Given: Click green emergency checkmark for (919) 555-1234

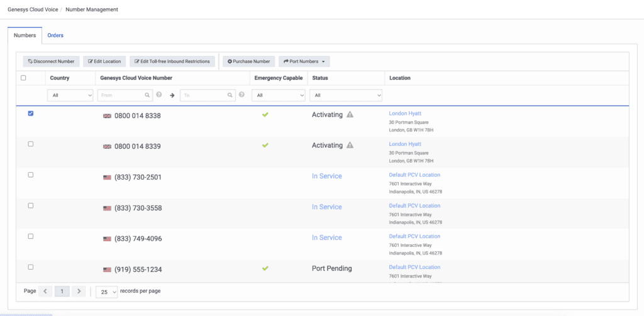Looking at the screenshot, I should click(x=265, y=268).
